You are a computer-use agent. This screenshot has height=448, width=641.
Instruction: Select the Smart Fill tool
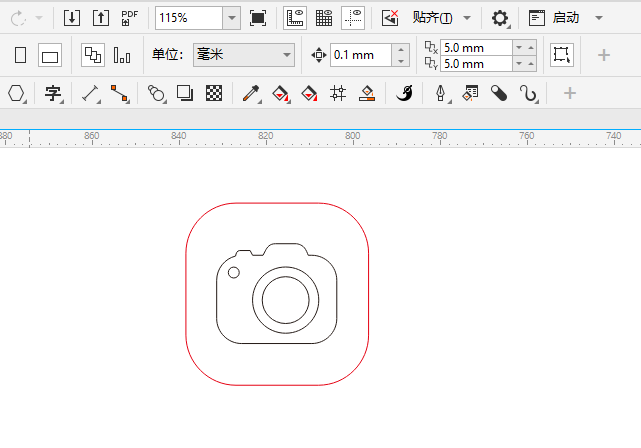pyautogui.click(x=309, y=94)
